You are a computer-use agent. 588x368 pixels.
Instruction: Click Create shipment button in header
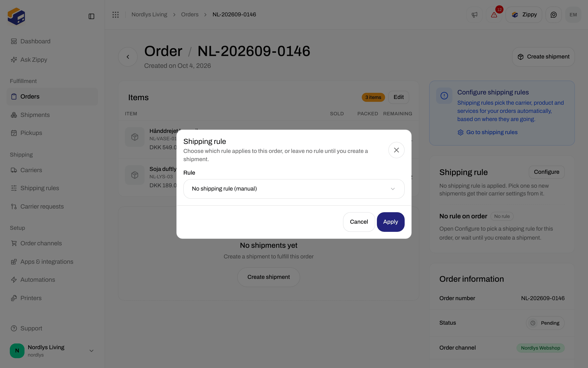pyautogui.click(x=543, y=57)
